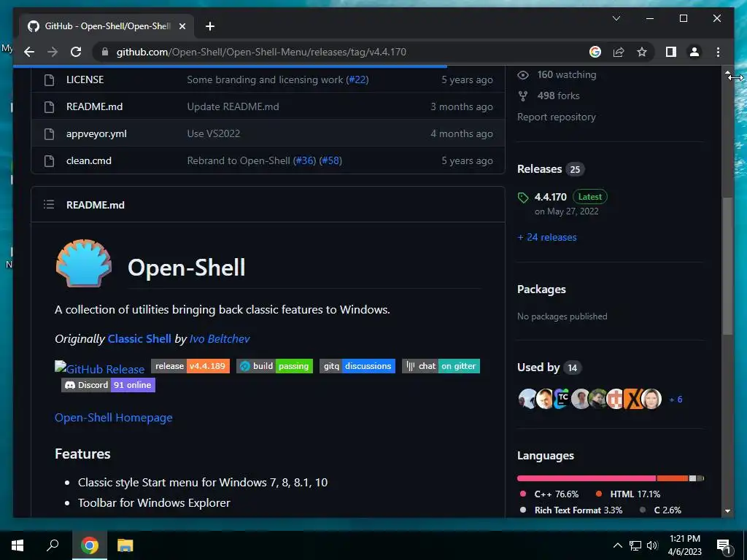Image resolution: width=747 pixels, height=560 pixels.
Task: Open the LICENSE file
Action: [x=85, y=79]
